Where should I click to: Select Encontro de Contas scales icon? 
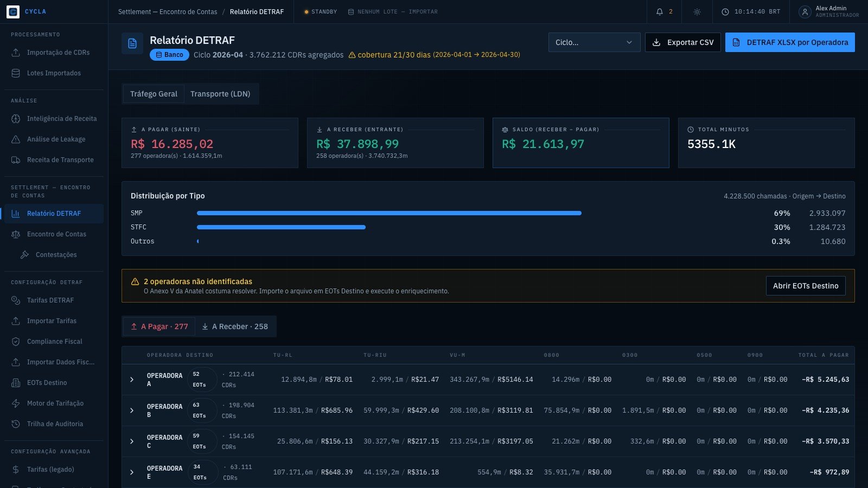pyautogui.click(x=16, y=234)
